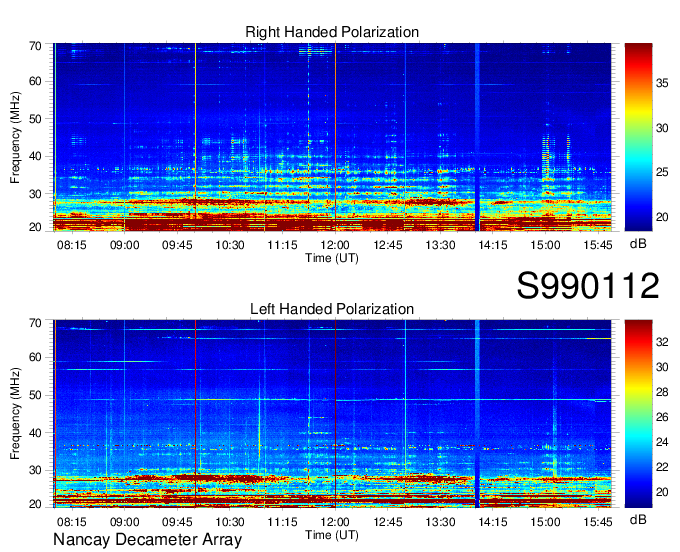This screenshot has height=552, width=680.
Task: Click the 08:15 tick of the Right Handed plot
Action: [x=72, y=245]
